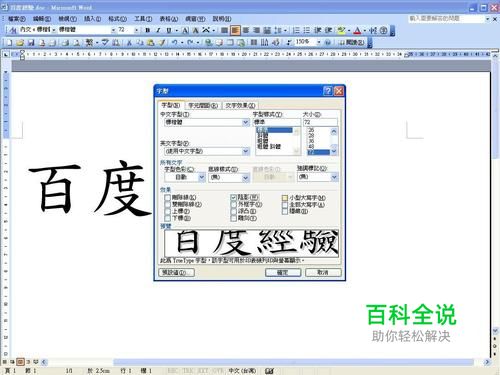The image size is (500, 375).
Task: Check the 雕刻 engrave checkbox
Action: (x=234, y=218)
